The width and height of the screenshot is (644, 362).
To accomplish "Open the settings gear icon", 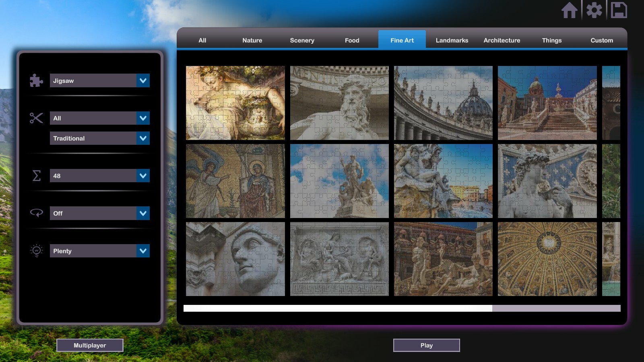I will 594,10.
